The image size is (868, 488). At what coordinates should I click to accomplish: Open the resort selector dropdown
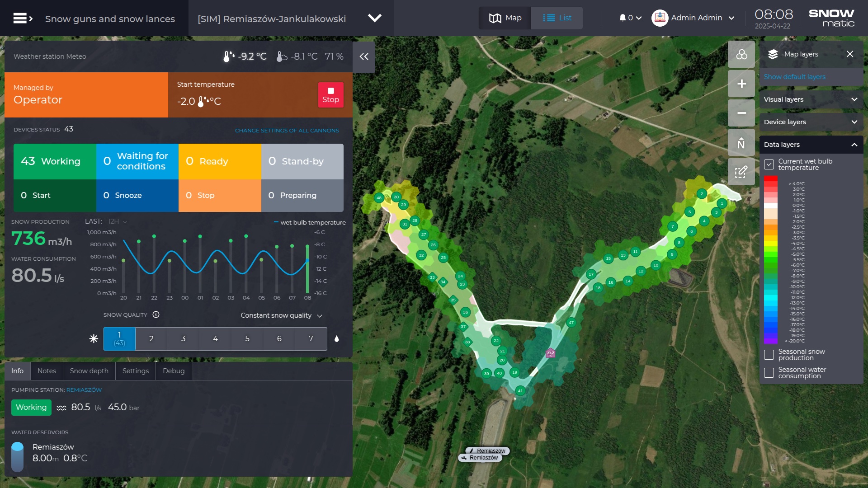click(x=374, y=19)
